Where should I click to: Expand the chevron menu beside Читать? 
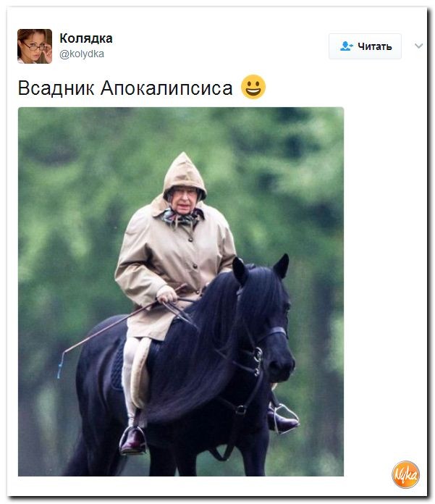click(x=418, y=46)
